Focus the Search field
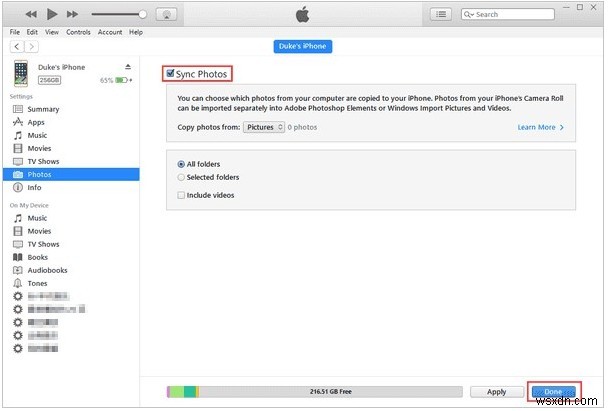The height and width of the screenshot is (411, 609). pyautogui.click(x=508, y=14)
